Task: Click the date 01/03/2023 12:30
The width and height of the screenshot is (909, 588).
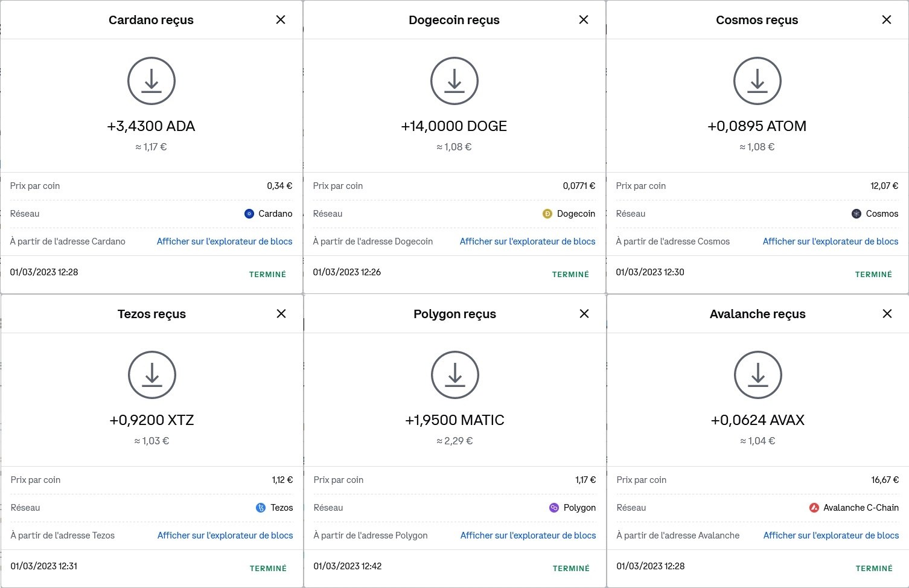Action: pyautogui.click(x=650, y=272)
